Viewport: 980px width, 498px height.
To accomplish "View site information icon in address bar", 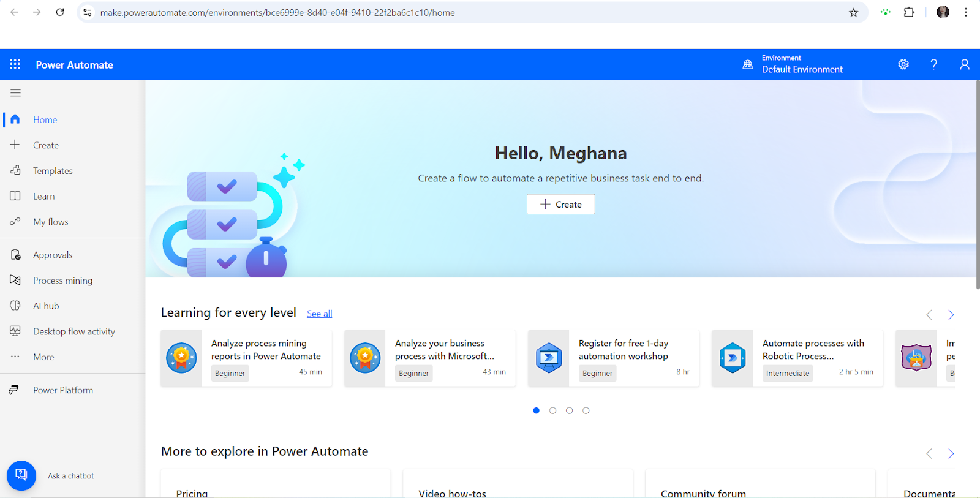I will click(88, 12).
